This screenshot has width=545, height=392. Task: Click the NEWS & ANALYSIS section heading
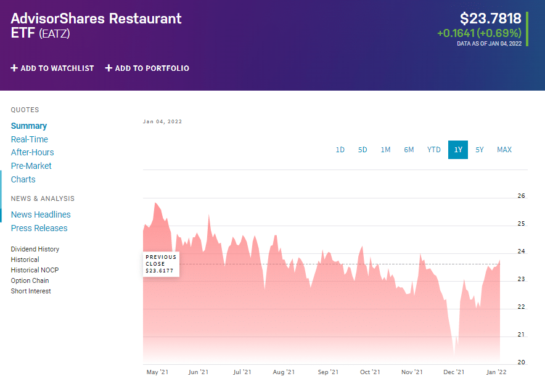(x=43, y=198)
